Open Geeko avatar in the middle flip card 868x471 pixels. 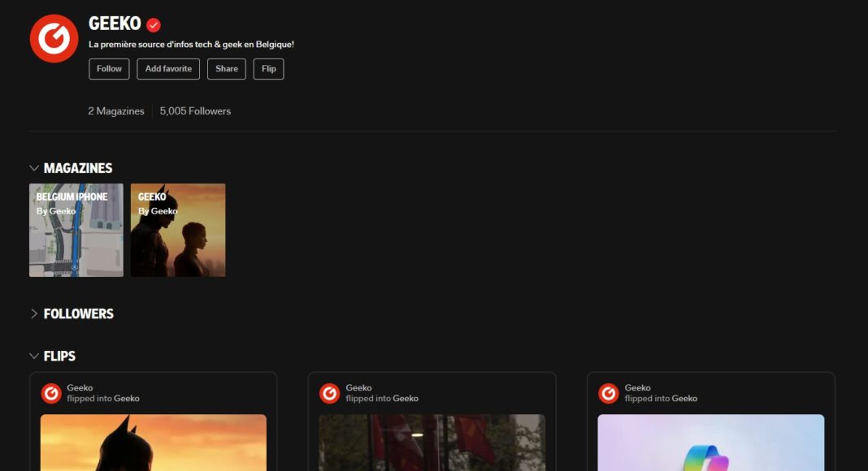[x=329, y=393]
